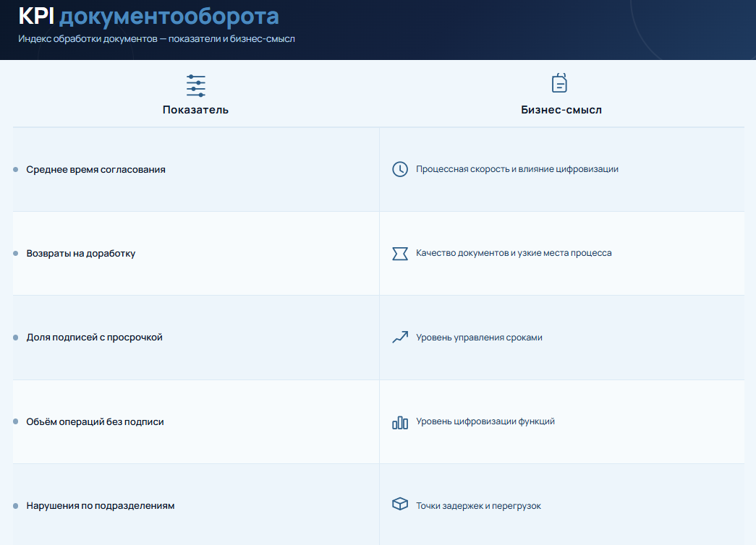Click text 'Уровень цифровизации функций'
Viewport: 756px width, 545px height.
[485, 421]
